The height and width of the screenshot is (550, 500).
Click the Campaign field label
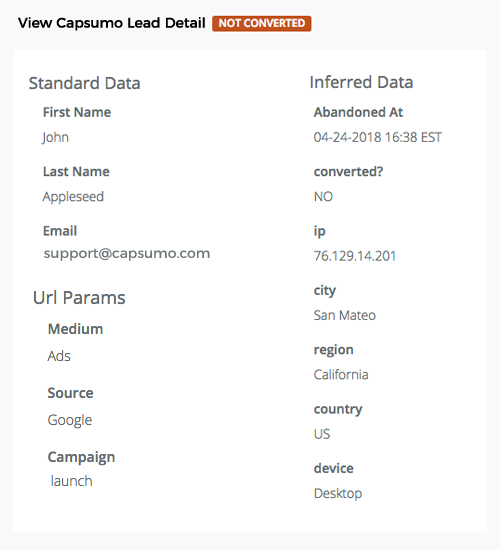(81, 457)
